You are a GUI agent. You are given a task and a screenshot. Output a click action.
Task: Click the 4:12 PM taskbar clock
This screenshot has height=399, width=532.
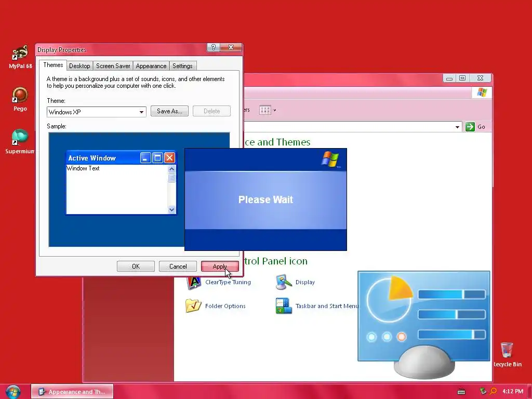point(513,391)
